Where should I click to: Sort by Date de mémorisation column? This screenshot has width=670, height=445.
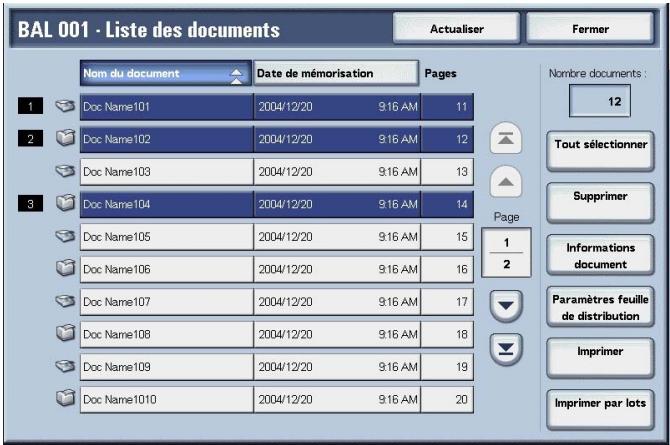[336, 73]
